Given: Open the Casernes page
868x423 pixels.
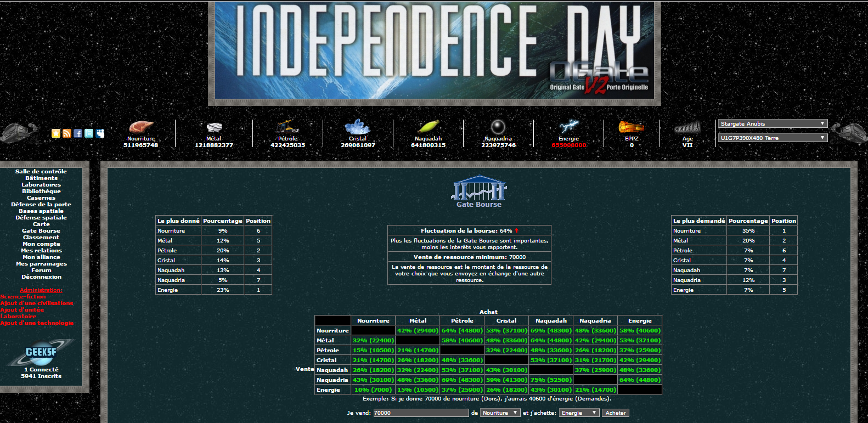Looking at the screenshot, I should pyautogui.click(x=41, y=198).
